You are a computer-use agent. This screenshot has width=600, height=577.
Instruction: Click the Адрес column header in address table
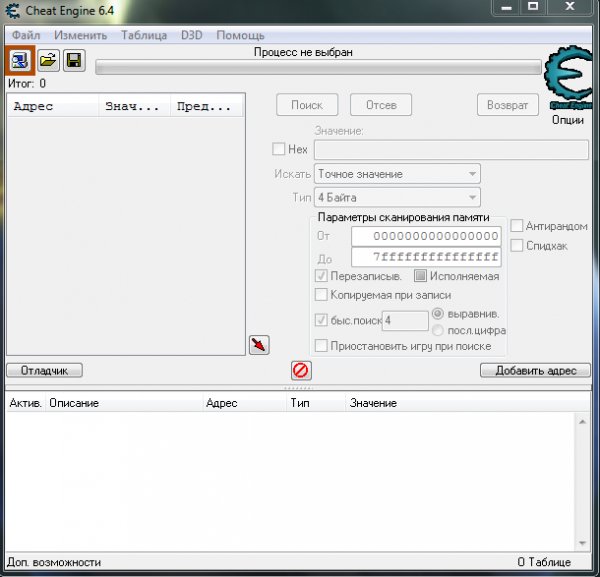pos(245,403)
